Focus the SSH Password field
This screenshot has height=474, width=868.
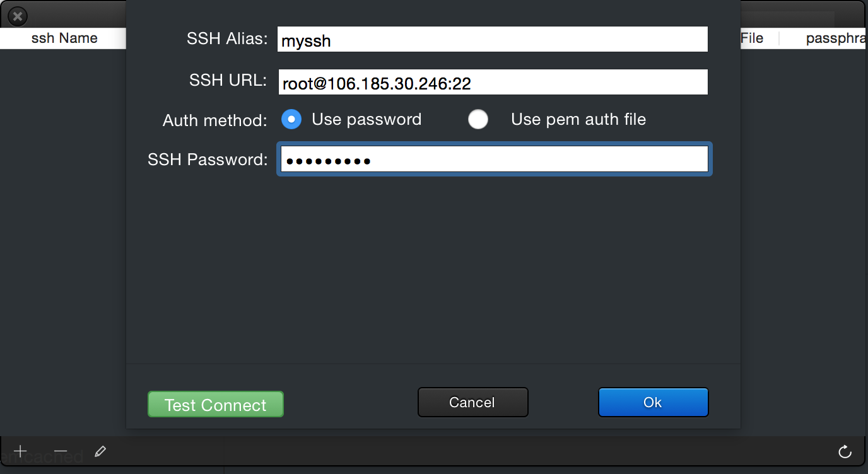point(494,159)
